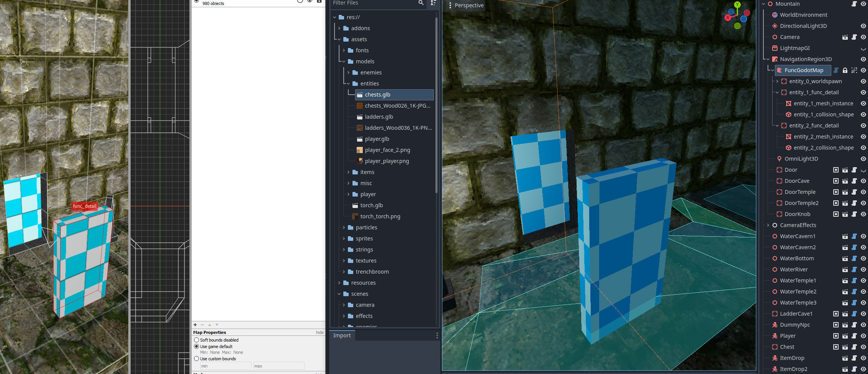Select chests.glb in the file tree
The image size is (868, 374).
(394, 95)
